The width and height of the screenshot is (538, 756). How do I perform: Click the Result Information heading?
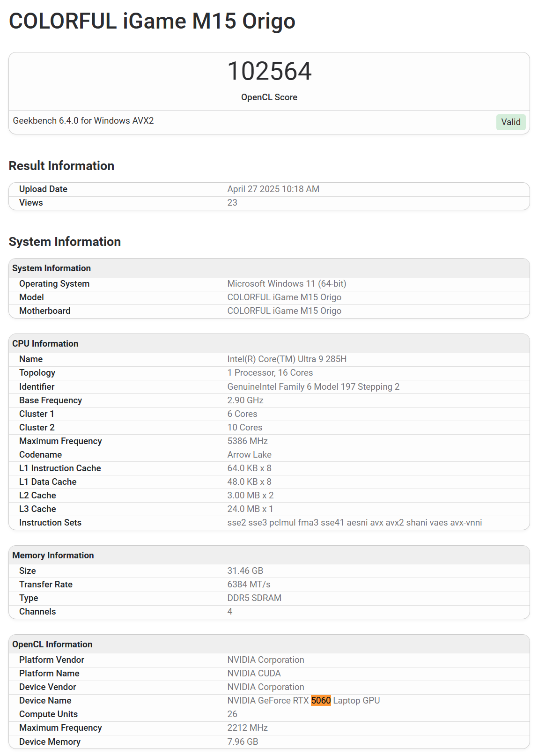pos(61,166)
